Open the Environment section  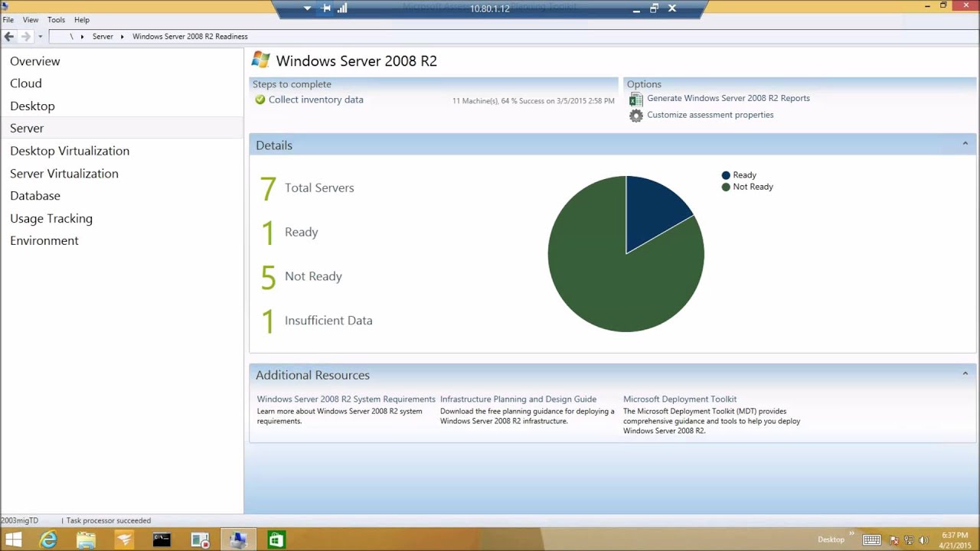[x=44, y=240]
